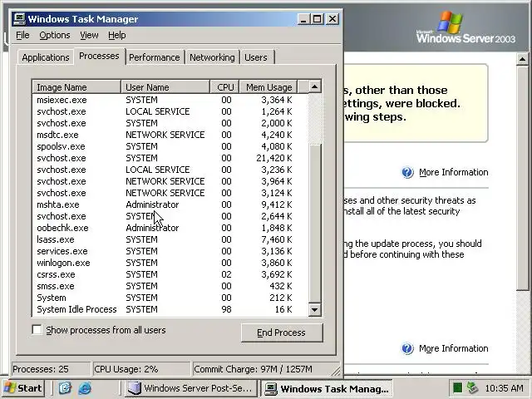This screenshot has width=532, height=399.
Task: Select the lsass.exe process row
Action: (170, 239)
